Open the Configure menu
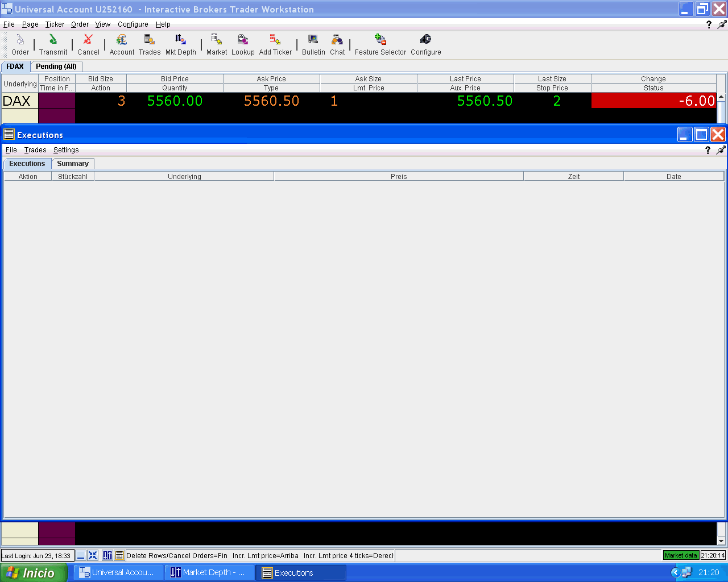728x582 pixels. tap(133, 24)
